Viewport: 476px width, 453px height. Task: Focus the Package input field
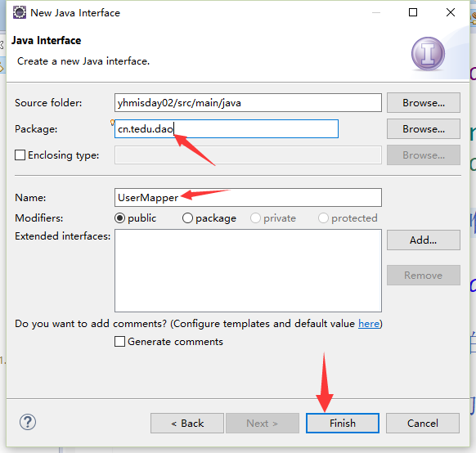pyautogui.click(x=227, y=129)
